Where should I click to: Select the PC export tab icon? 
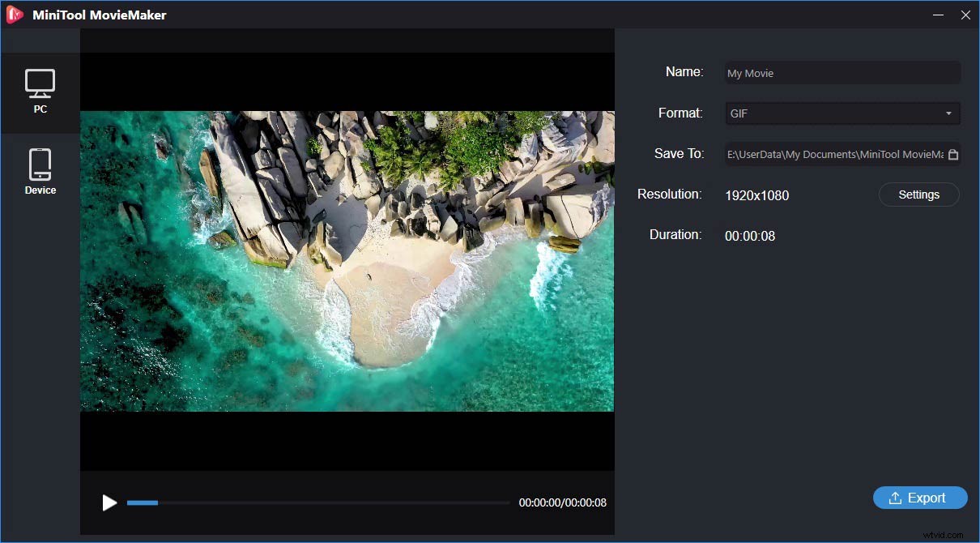(x=40, y=84)
